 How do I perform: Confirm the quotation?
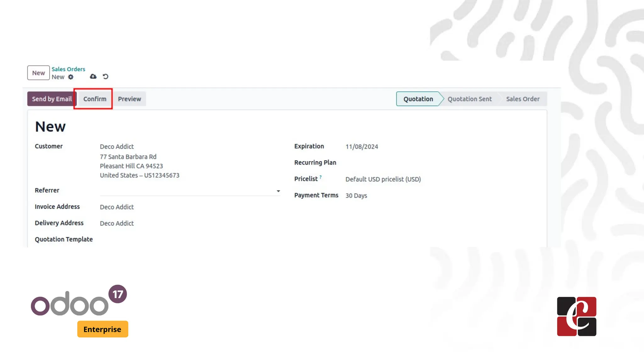[x=95, y=99]
